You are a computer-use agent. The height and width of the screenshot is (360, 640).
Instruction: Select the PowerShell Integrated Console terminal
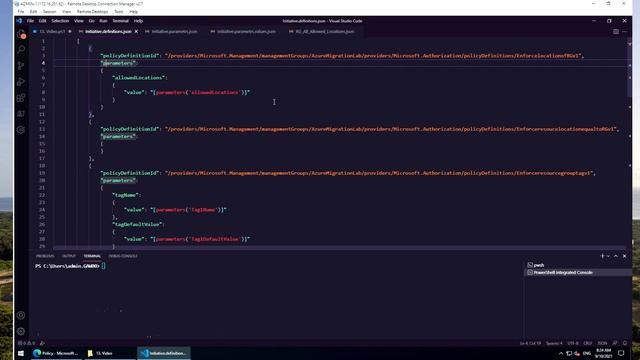pos(578,272)
